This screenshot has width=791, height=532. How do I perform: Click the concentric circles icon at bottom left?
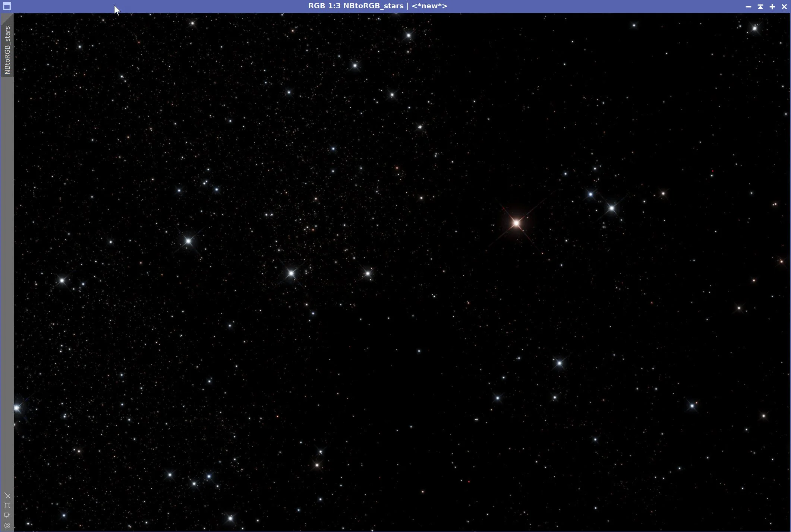coord(7,526)
